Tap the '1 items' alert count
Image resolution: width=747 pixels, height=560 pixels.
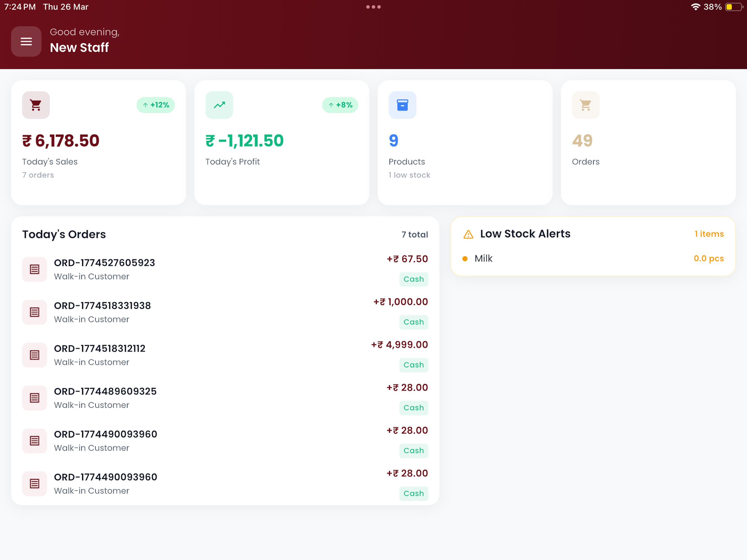coord(709,234)
